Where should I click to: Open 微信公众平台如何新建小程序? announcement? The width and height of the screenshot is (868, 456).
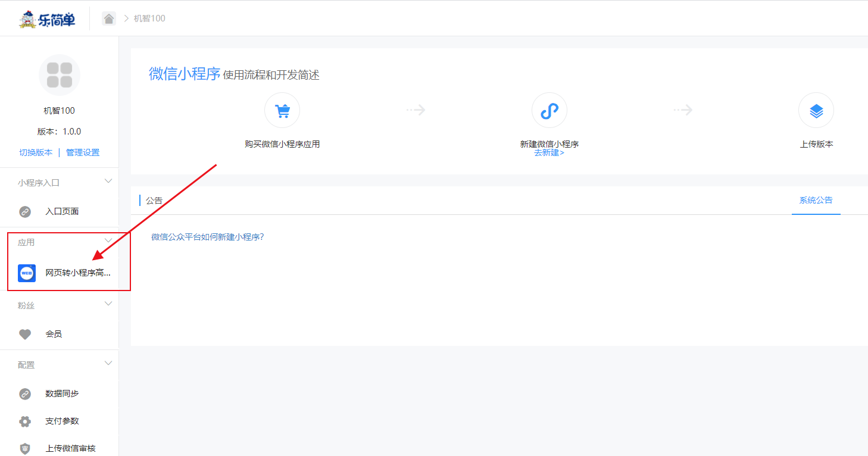click(207, 237)
